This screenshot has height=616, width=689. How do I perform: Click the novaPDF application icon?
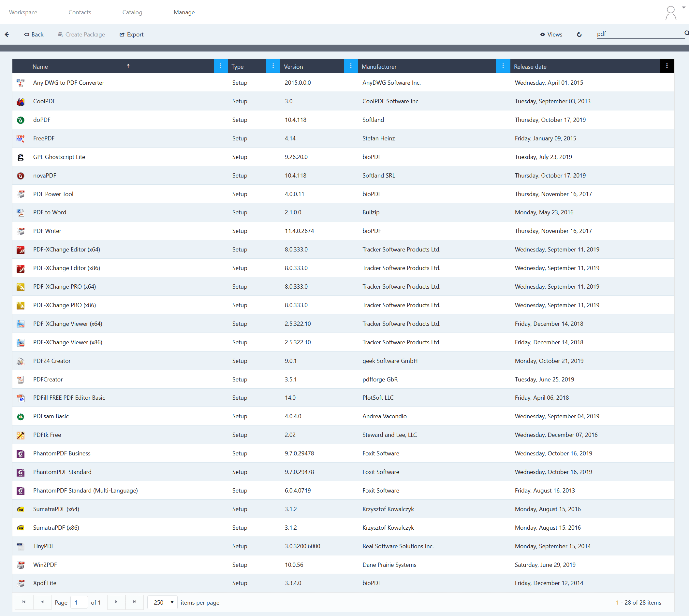coord(20,175)
